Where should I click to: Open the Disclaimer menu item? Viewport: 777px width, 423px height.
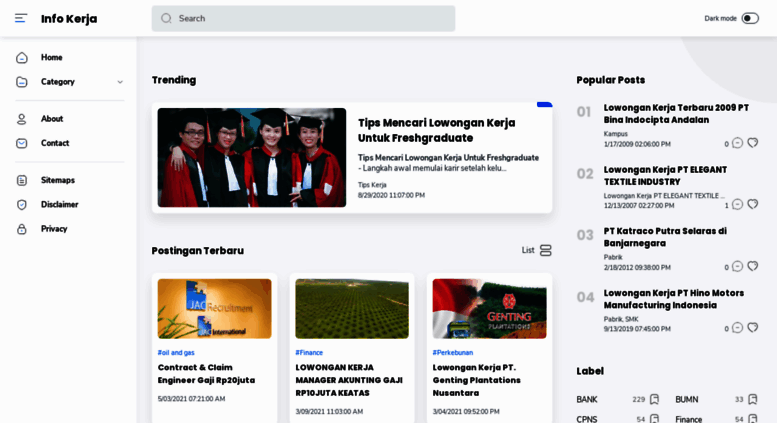tap(59, 205)
